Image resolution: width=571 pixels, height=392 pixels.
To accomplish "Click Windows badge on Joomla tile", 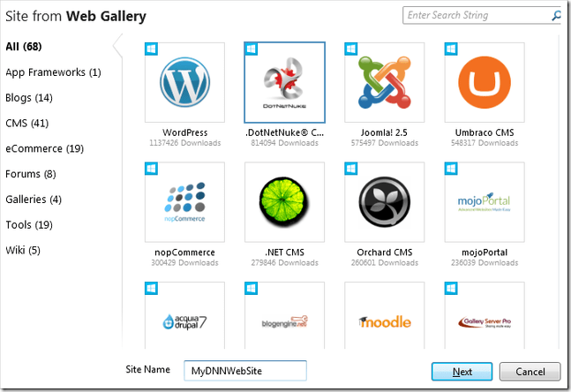I will [351, 49].
